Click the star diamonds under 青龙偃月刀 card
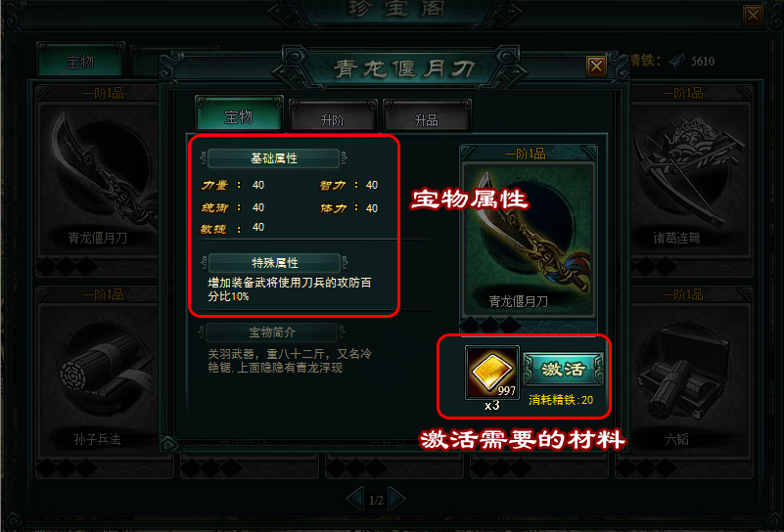Screen dimensions: 784x532 [x=490, y=326]
